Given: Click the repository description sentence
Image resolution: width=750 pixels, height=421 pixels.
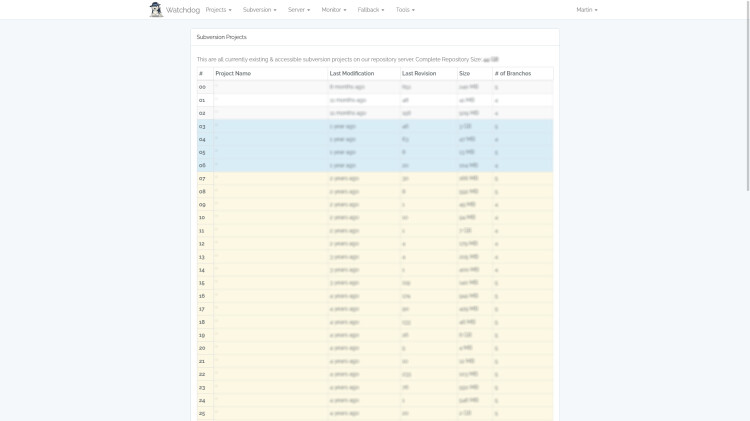Looking at the screenshot, I should [348, 59].
